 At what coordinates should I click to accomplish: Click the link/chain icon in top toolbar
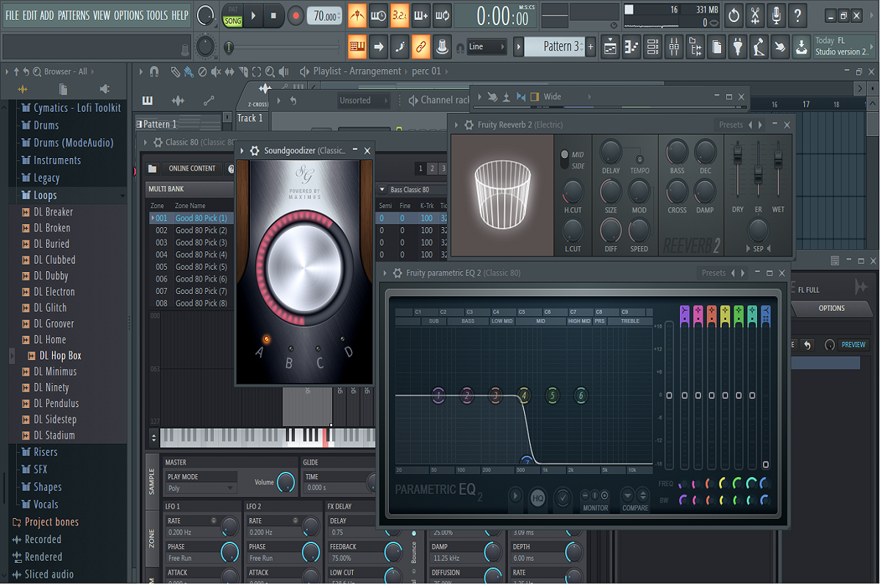click(421, 47)
